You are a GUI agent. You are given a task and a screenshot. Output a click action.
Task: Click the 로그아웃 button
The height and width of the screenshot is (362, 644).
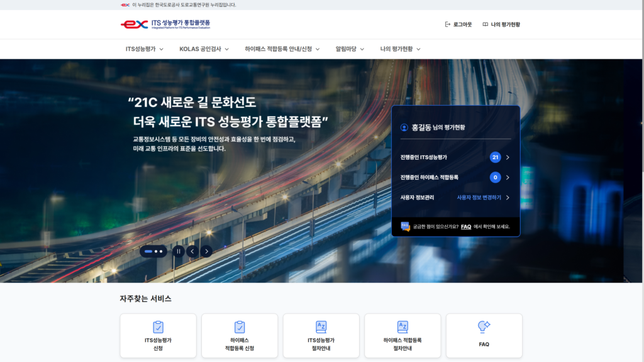coord(458,25)
